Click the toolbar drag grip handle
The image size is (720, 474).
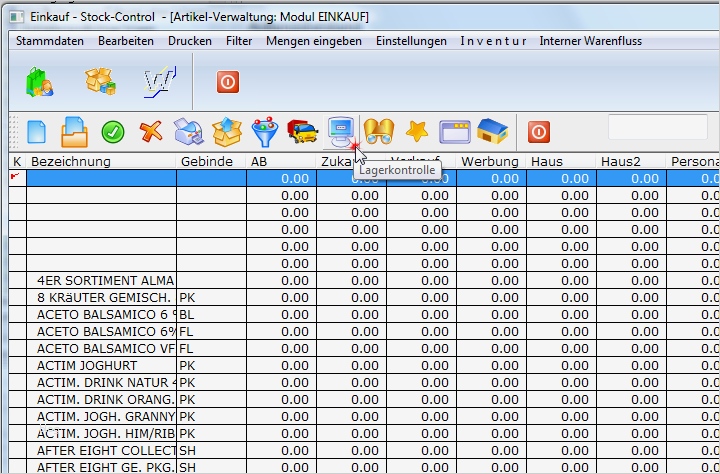coord(14,132)
